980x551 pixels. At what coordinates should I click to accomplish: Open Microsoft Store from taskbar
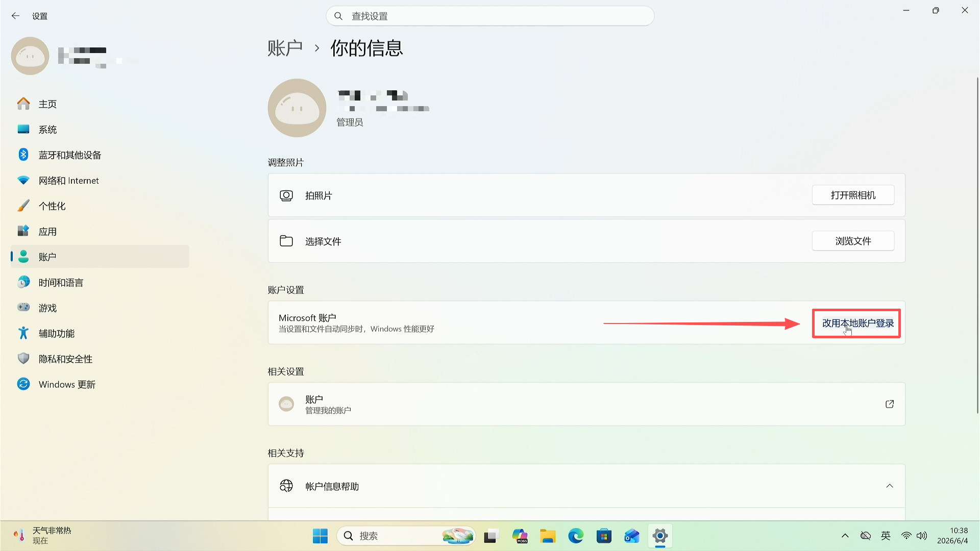click(604, 536)
